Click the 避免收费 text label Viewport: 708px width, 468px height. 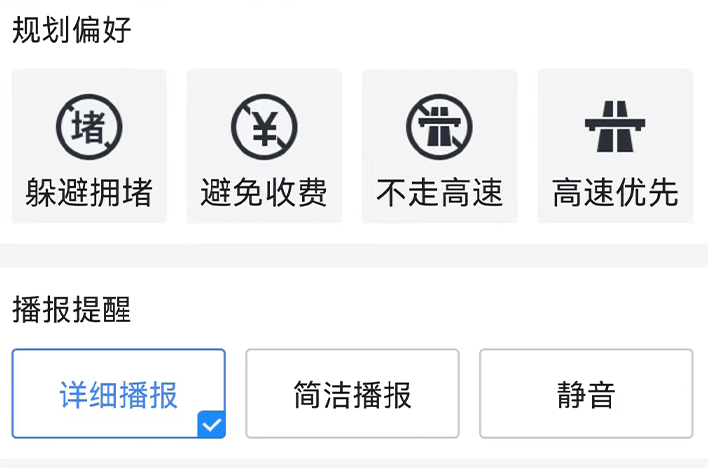coord(264,192)
